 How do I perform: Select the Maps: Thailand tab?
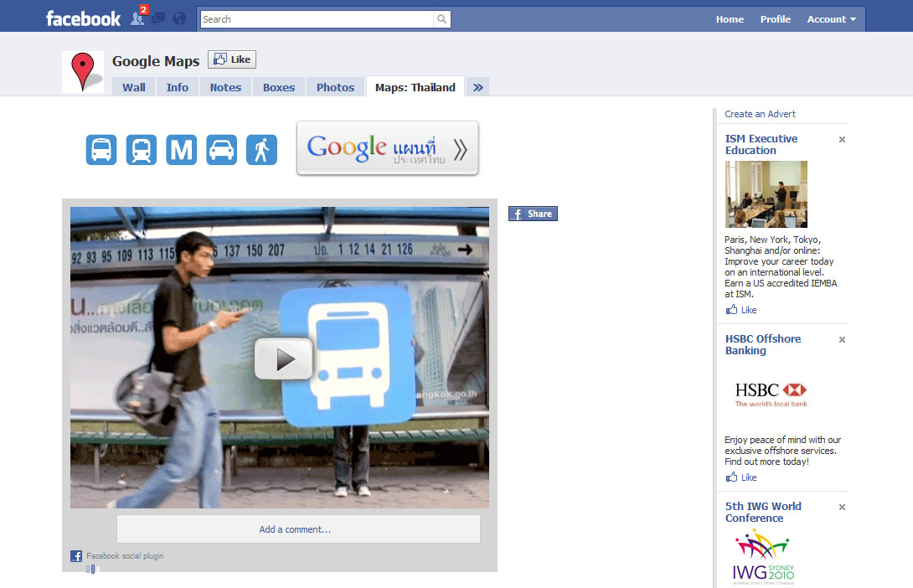tap(415, 87)
